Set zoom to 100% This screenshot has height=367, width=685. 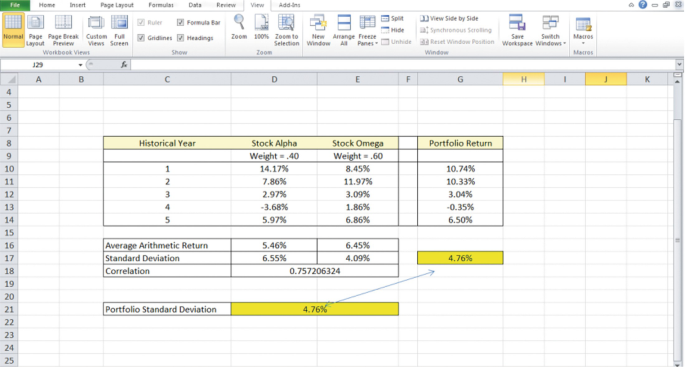(261, 28)
